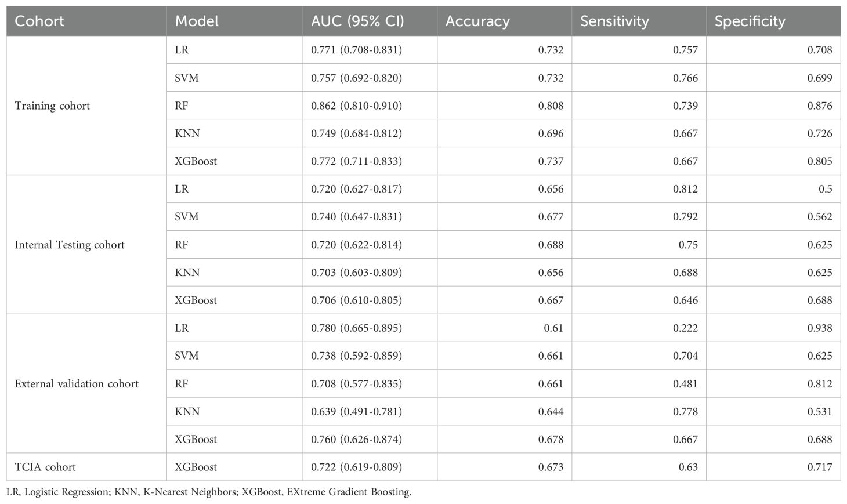
Task: Click the External validation cohort cell
Action: coord(77,384)
